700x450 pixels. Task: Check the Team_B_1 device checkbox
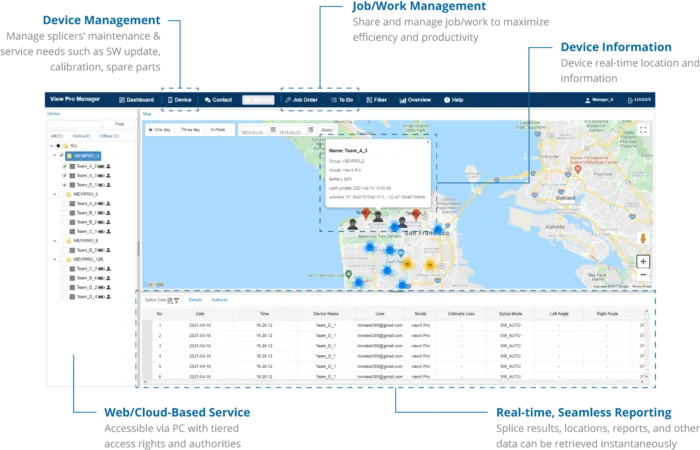pyautogui.click(x=64, y=213)
